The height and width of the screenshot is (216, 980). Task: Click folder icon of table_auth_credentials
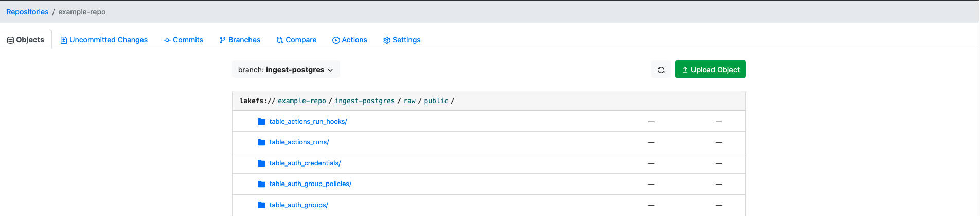(261, 163)
